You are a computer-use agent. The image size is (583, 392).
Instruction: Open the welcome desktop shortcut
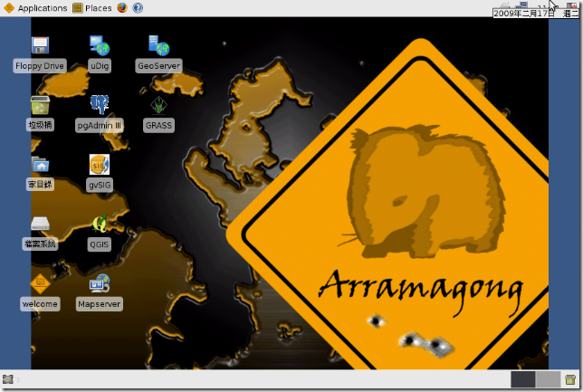[x=40, y=283]
